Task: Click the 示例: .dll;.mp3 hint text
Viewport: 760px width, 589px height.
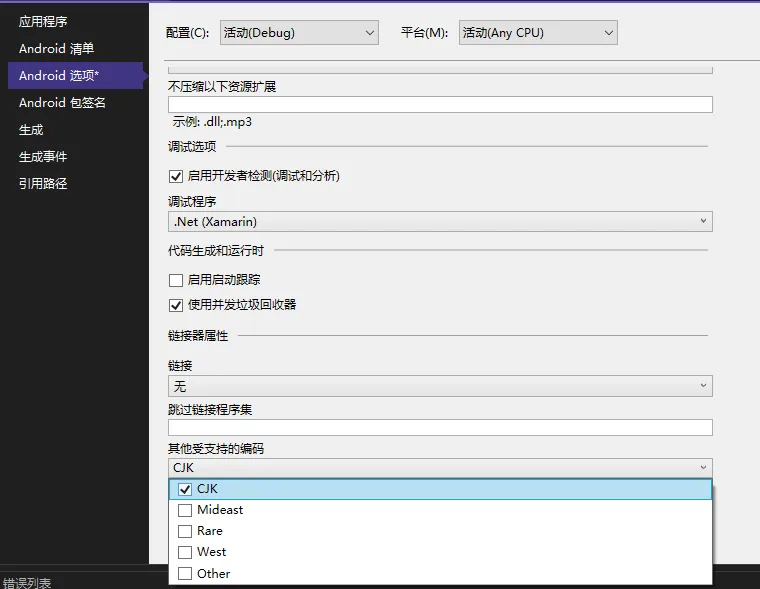Action: (212, 122)
